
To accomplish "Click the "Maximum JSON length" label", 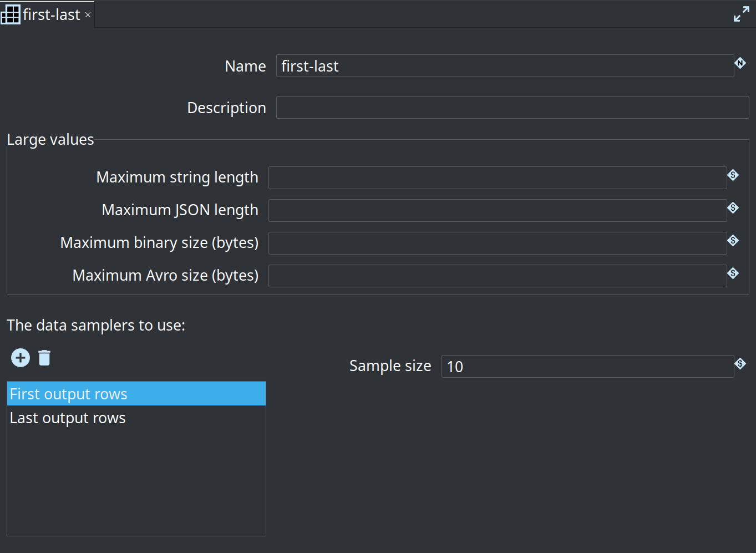I will [x=180, y=210].
